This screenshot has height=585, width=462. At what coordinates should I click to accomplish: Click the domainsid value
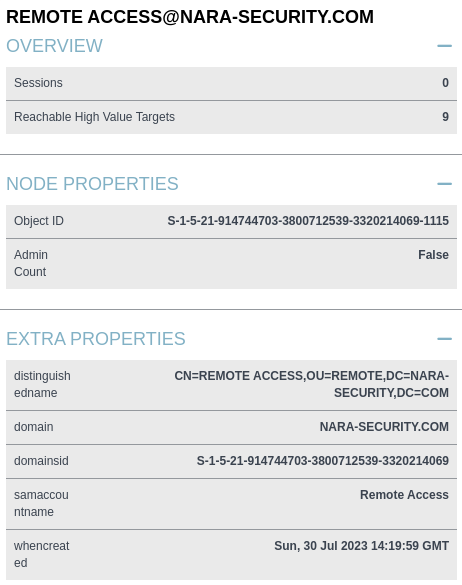pyautogui.click(x=323, y=461)
